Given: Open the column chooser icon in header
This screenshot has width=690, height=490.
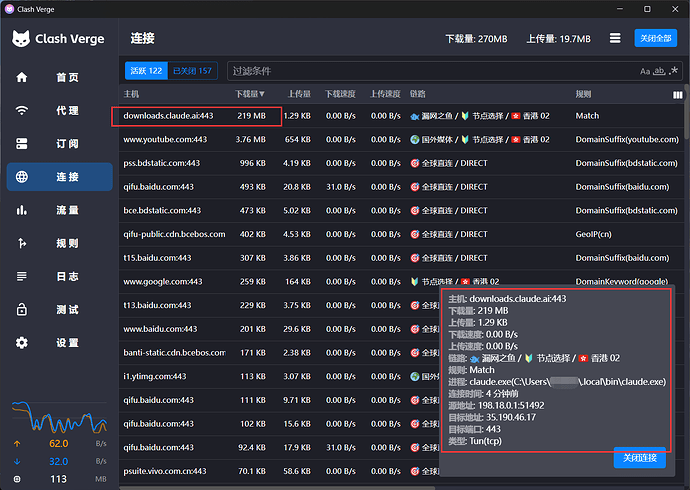Looking at the screenshot, I should pos(678,95).
